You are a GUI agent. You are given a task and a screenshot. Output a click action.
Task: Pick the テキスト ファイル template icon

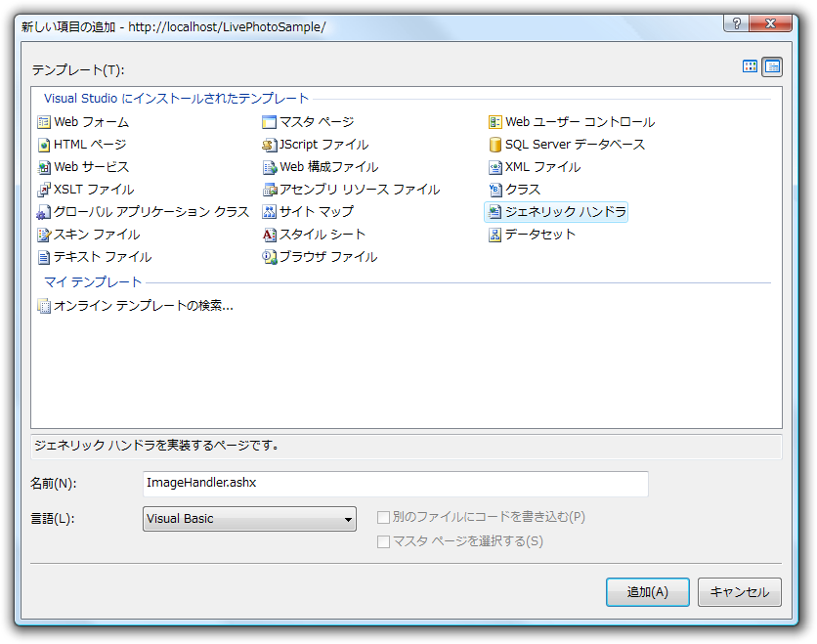(x=44, y=257)
